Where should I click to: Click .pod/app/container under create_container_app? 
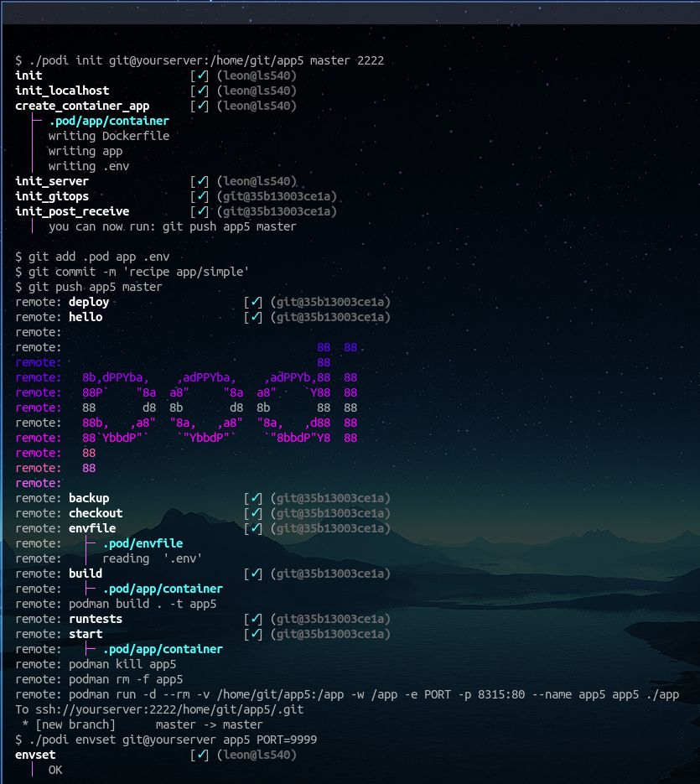pyautogui.click(x=108, y=121)
